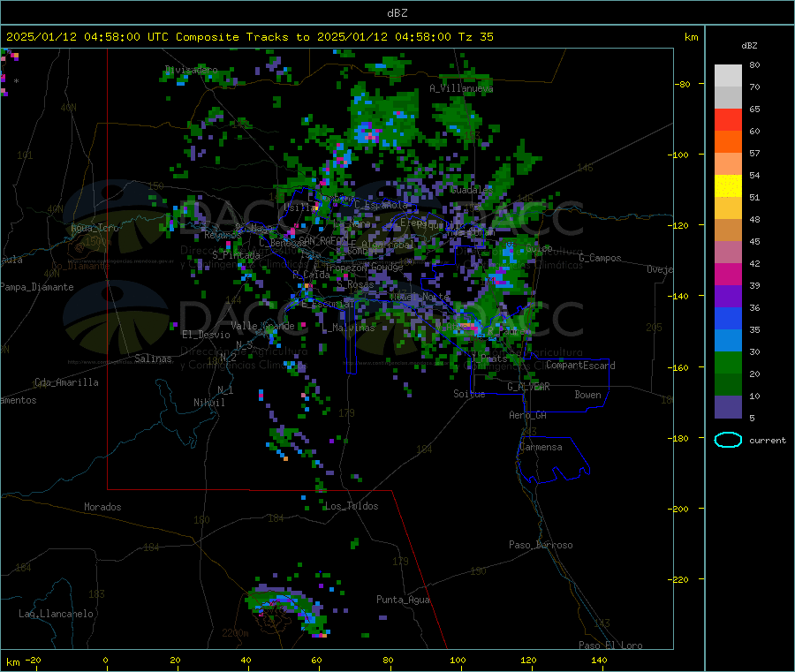Click the 'G_Campos' map label

point(600,258)
